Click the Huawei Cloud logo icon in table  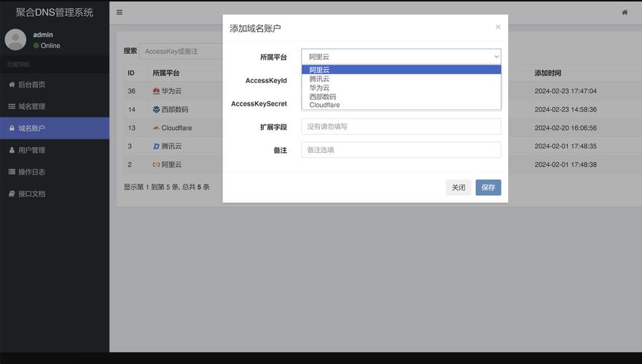tap(156, 91)
